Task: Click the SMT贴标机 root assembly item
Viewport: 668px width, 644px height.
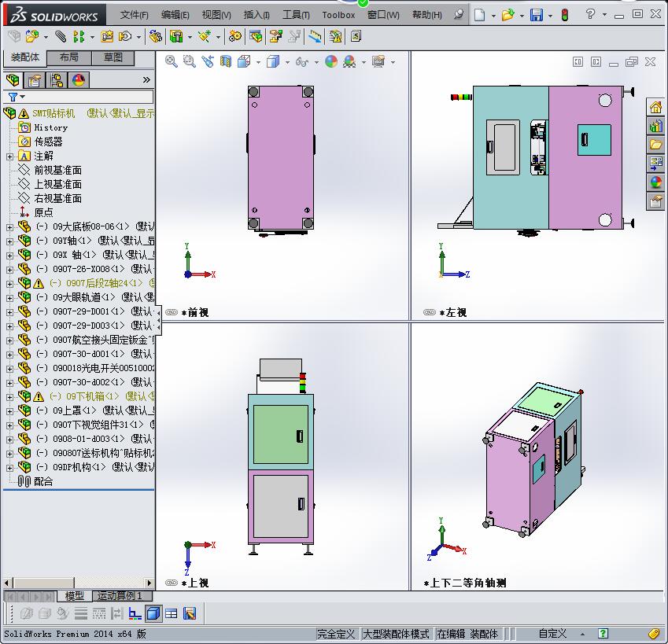Action: [x=79, y=114]
